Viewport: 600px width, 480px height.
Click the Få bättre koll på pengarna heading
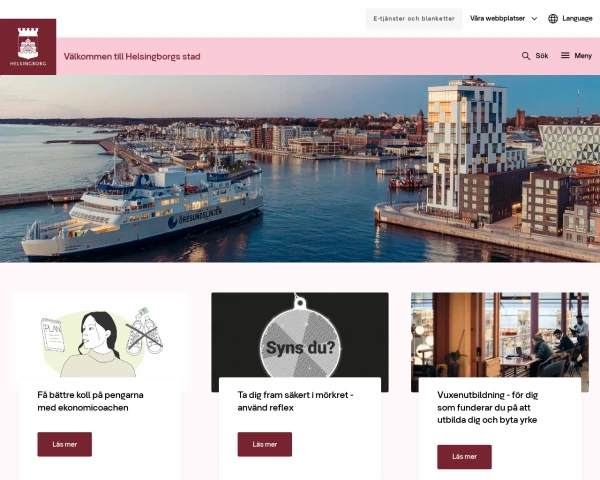pos(90,401)
